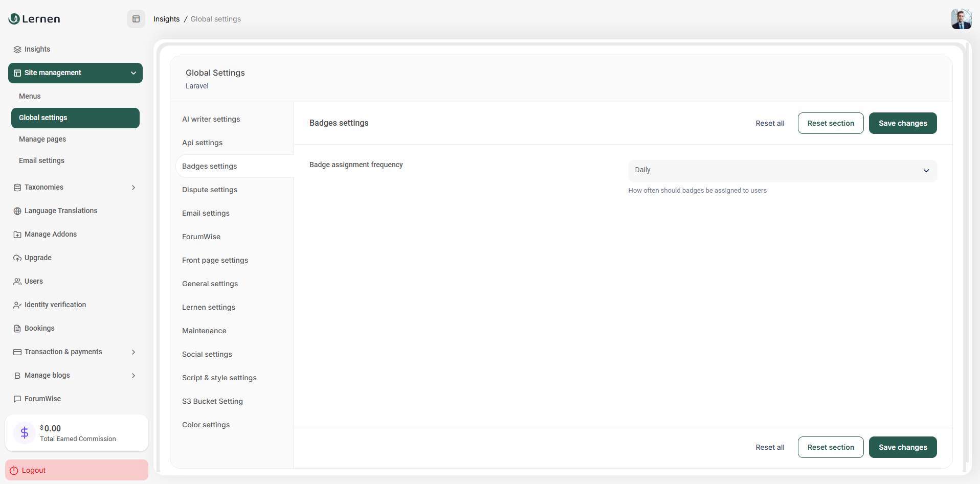Expand Transaction & payments submenu arrow
This screenshot has height=484, width=980.
[133, 352]
